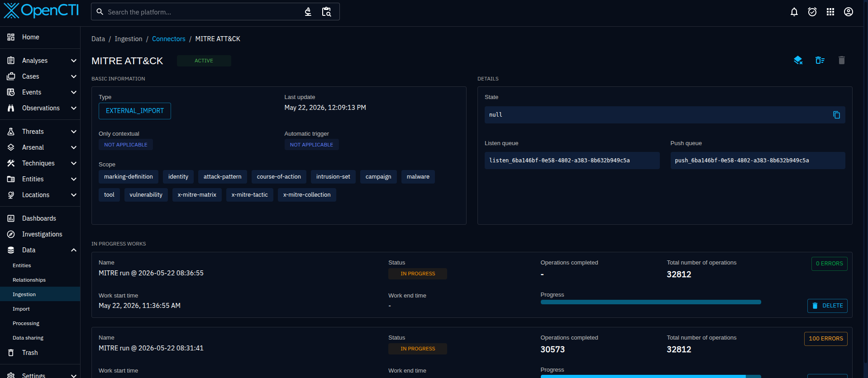Open Entities under the Data menu

point(40,265)
